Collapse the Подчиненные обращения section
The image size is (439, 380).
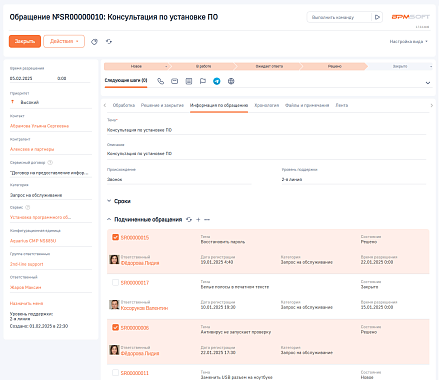click(109, 219)
